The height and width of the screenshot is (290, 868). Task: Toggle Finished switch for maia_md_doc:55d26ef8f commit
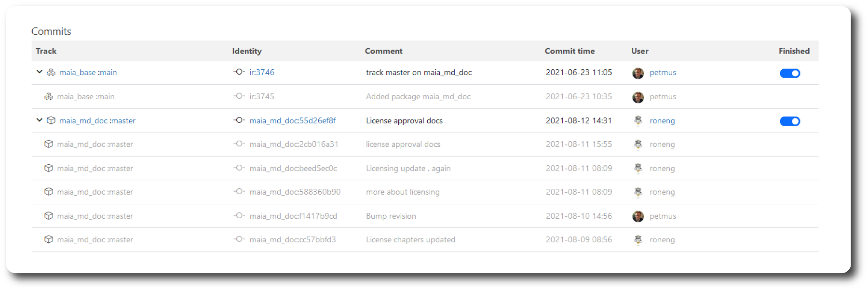[x=789, y=121]
